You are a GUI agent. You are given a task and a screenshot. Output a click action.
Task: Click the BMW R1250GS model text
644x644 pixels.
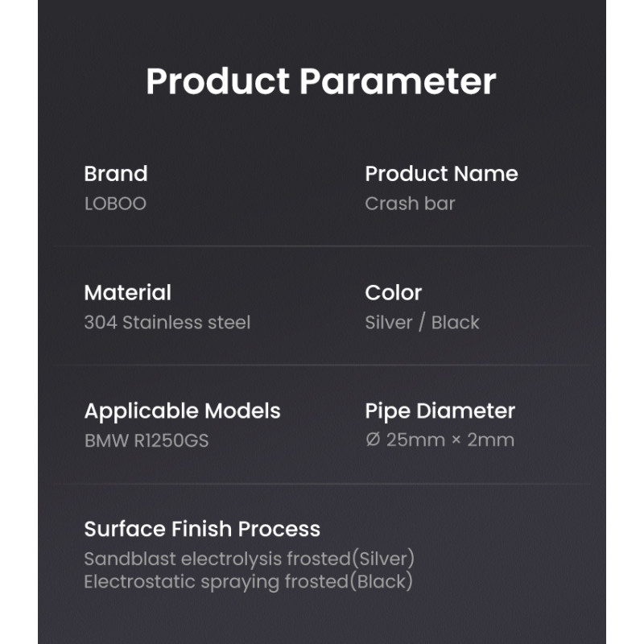click(x=147, y=441)
